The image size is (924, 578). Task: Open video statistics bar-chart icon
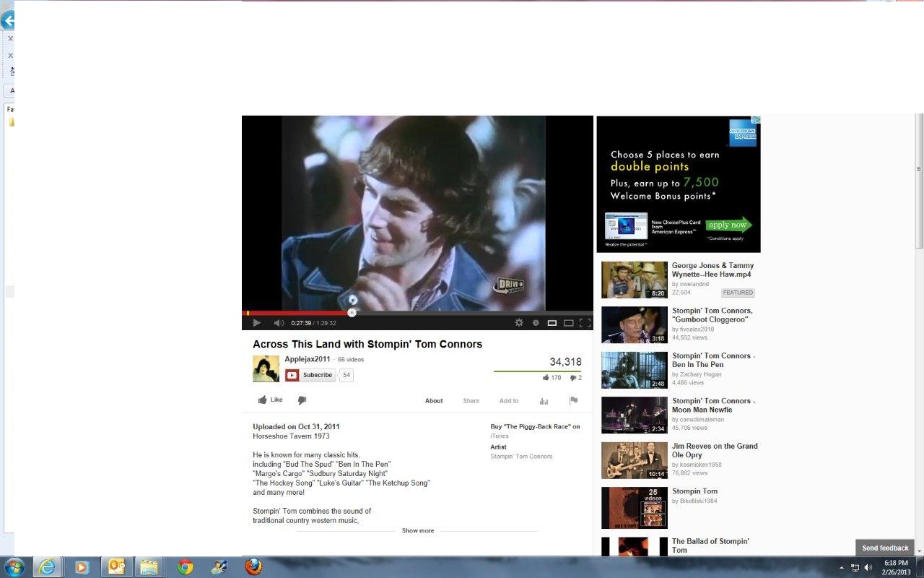click(x=544, y=401)
